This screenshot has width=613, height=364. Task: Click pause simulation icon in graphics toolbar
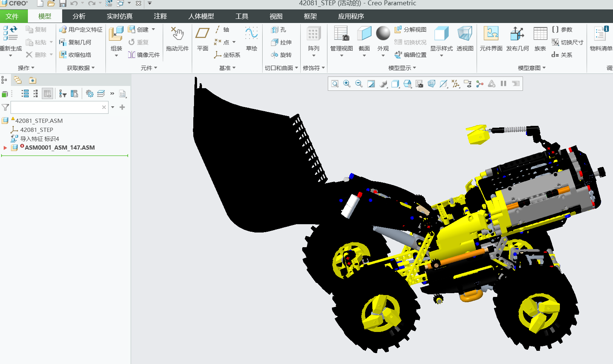(503, 84)
